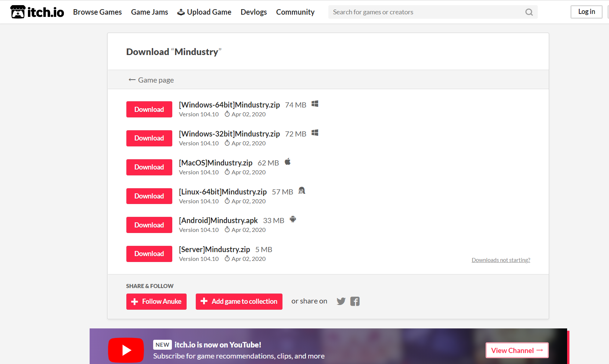609x364 pixels.
Task: Share on Twitter via bird icon
Action: (x=341, y=301)
